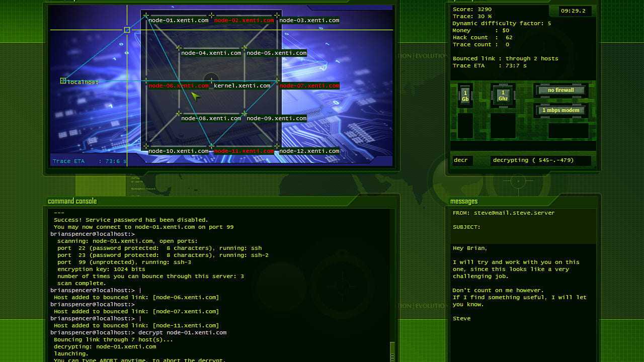Screen dimensions: 644x362
Task: Click the localhost node icon on the map
Action: [63, 80]
